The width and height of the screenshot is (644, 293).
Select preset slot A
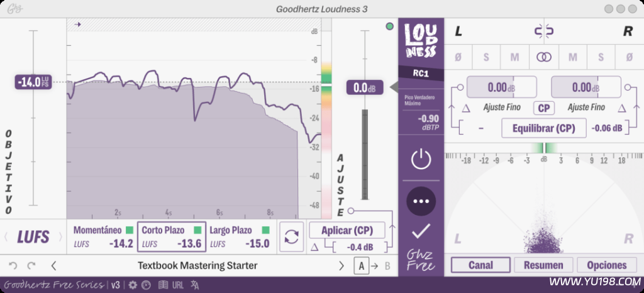coord(362,266)
